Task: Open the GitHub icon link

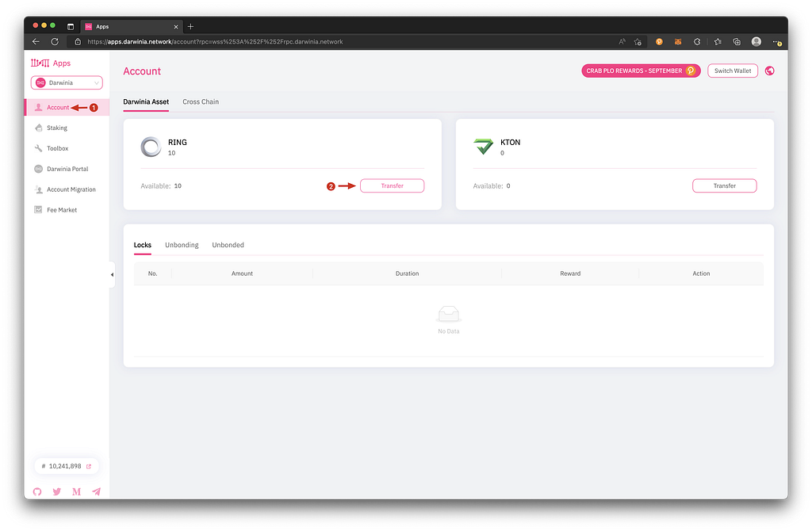Action: tap(37, 491)
